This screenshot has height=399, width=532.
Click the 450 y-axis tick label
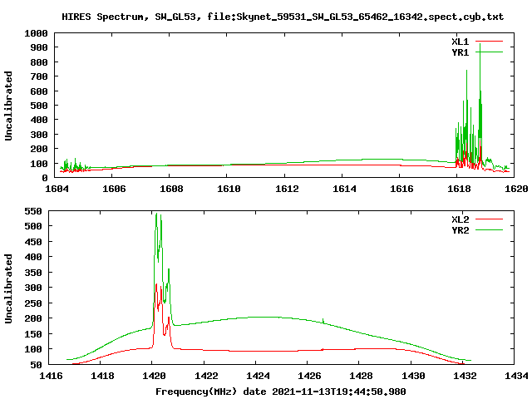(33, 242)
